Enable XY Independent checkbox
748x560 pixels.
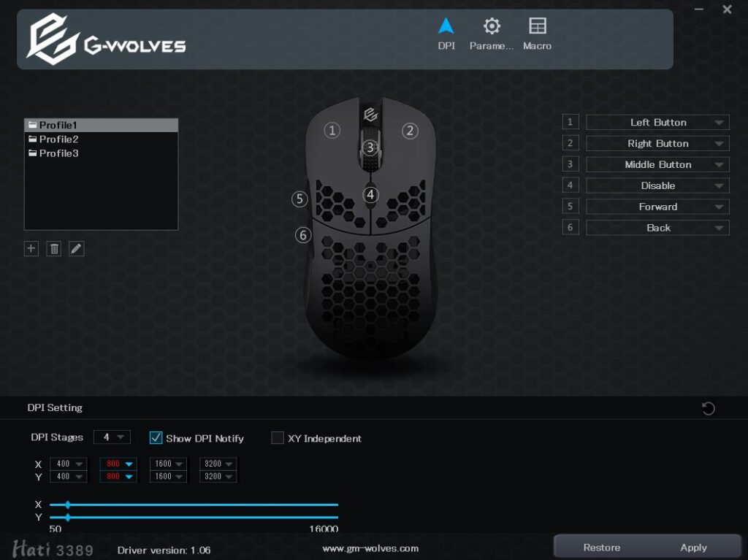pyautogui.click(x=277, y=438)
